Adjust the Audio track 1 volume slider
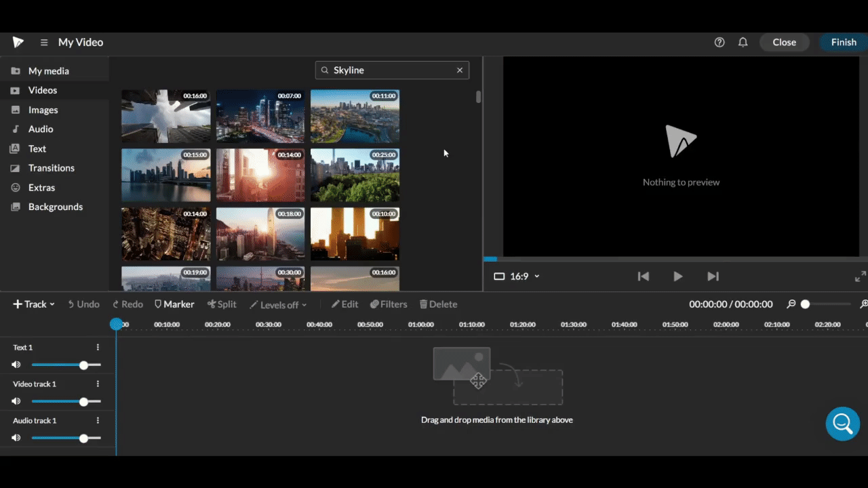868x488 pixels. [x=66, y=438]
